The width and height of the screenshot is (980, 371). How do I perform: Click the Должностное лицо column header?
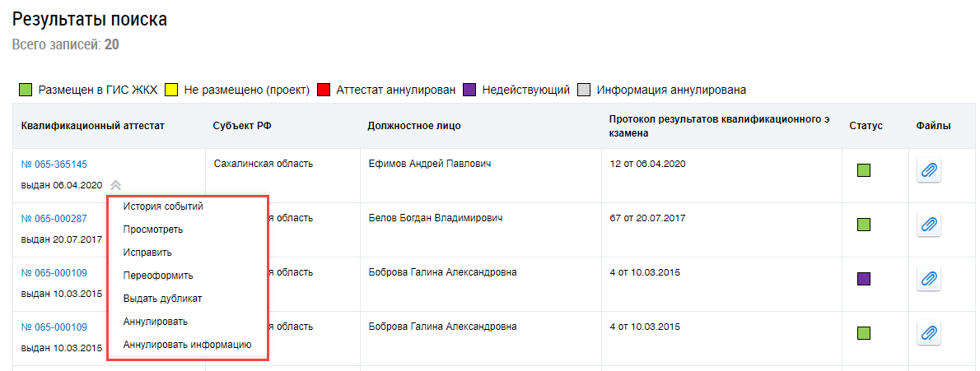pyautogui.click(x=414, y=126)
